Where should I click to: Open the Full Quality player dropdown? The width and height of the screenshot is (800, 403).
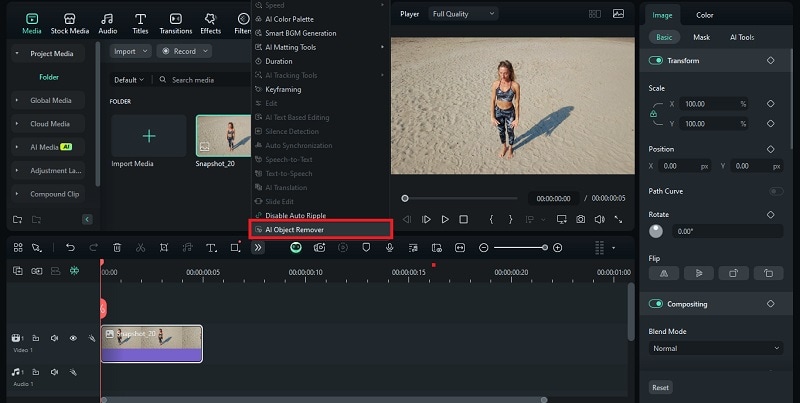pos(463,14)
